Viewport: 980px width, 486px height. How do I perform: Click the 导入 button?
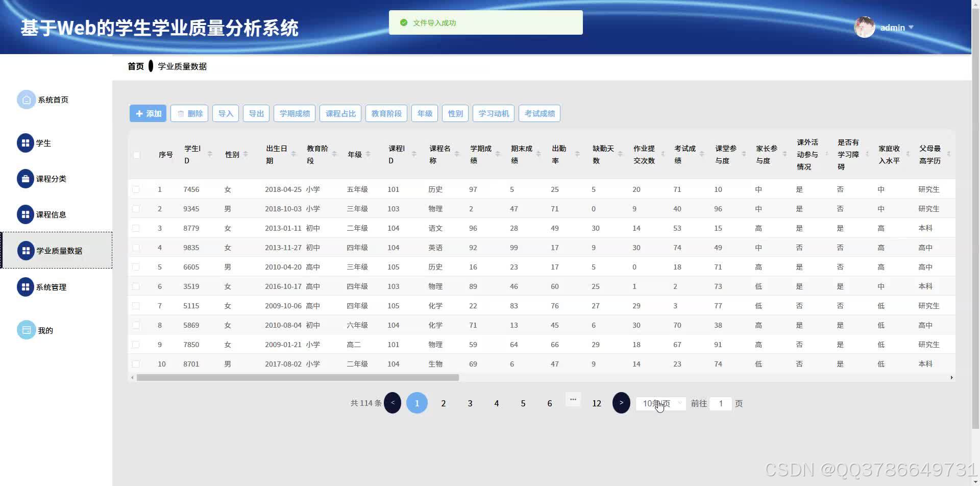pos(226,113)
